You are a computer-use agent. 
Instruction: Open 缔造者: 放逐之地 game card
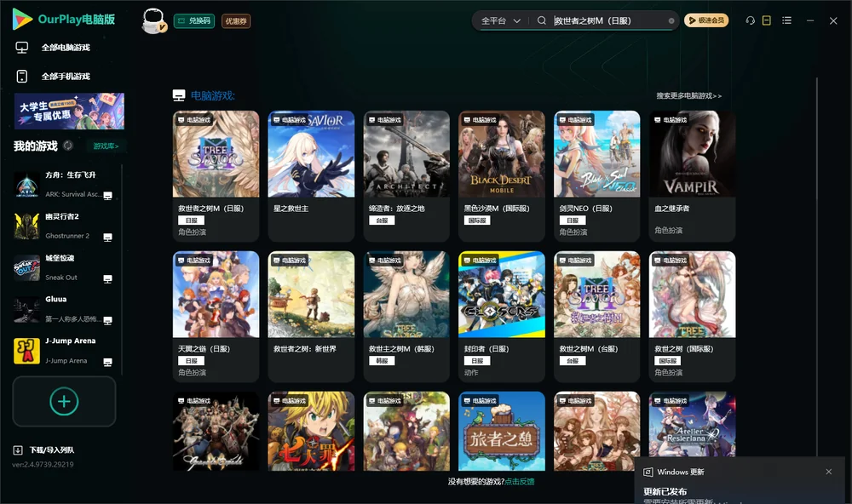point(406,176)
